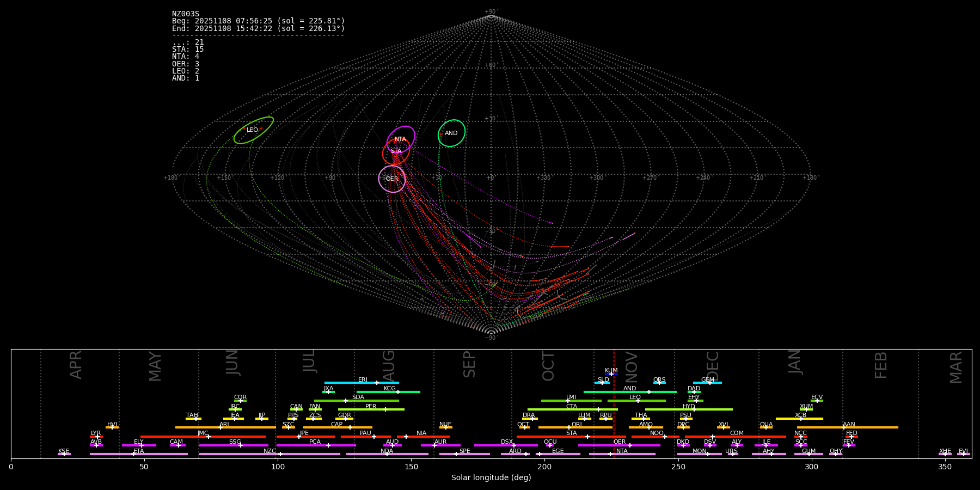This screenshot has width=980, height=490.
Task: Click the KUM peak marker in the timeline
Action: (611, 374)
